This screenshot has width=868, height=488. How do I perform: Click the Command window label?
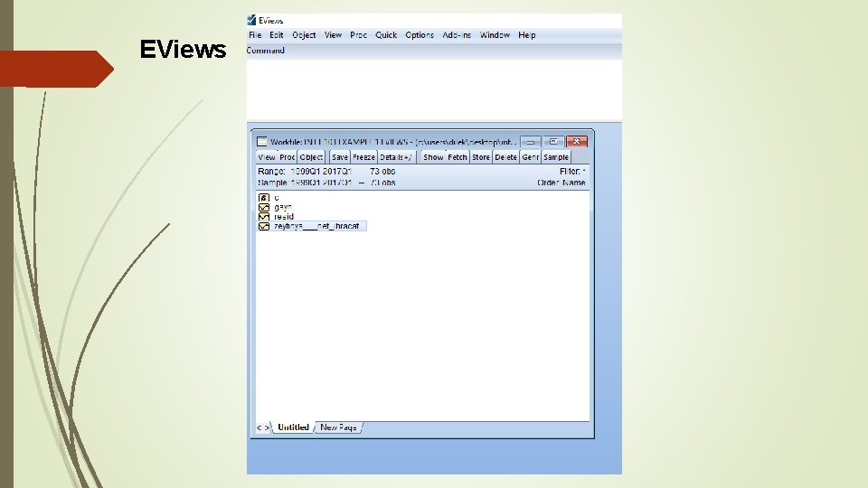point(265,51)
